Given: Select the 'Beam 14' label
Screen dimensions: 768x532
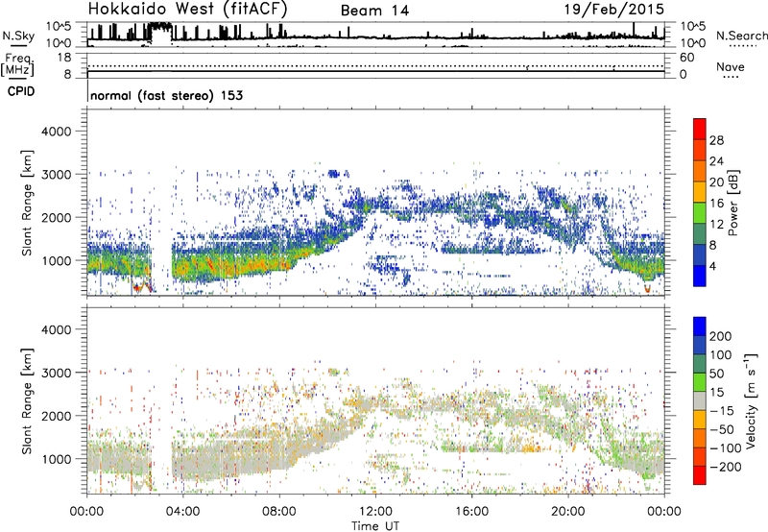Looking at the screenshot, I should [x=374, y=11].
